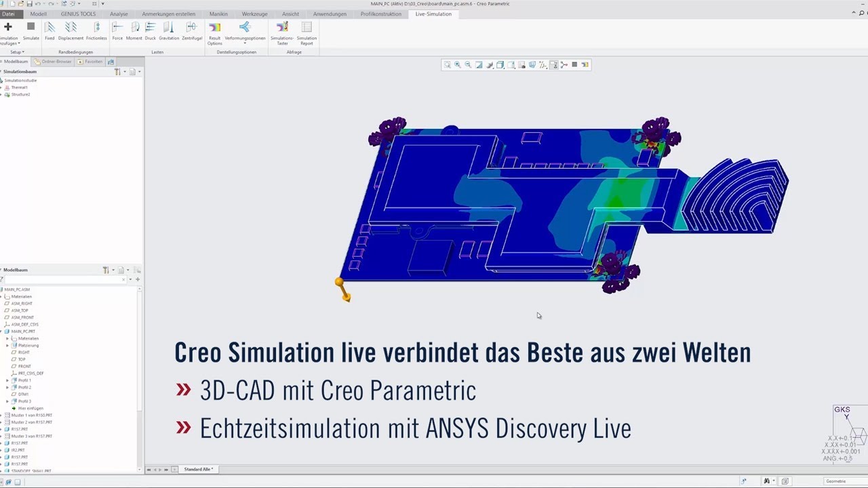Click the Open folder icon in quick access toolbar

tap(21, 4)
